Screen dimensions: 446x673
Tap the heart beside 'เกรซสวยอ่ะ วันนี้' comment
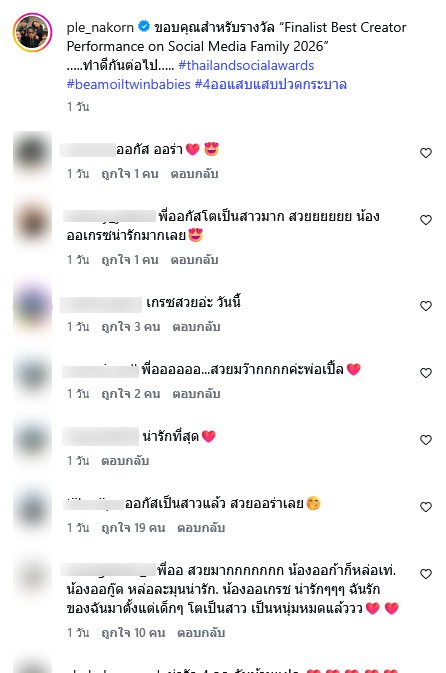[x=425, y=306]
